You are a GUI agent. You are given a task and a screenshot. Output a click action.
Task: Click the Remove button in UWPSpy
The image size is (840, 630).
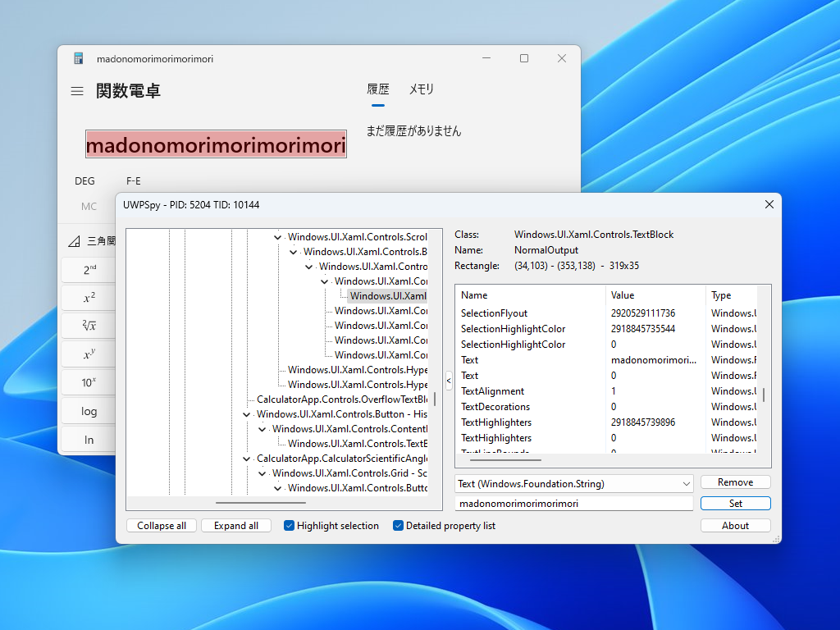(735, 482)
